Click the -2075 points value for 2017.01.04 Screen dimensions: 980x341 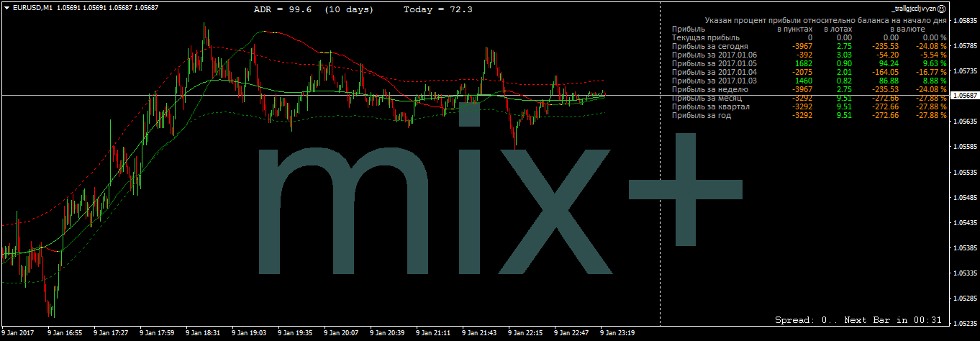pyautogui.click(x=802, y=71)
